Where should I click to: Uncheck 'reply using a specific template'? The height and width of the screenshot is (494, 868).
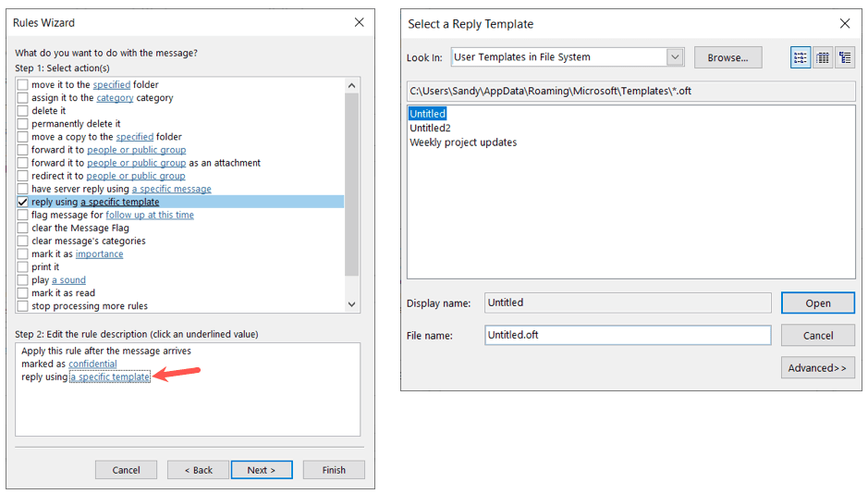[x=22, y=202]
